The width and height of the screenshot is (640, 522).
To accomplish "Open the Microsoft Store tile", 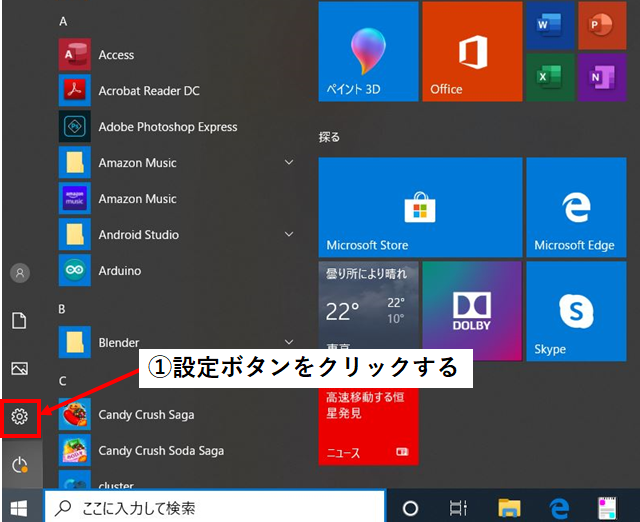I will pyautogui.click(x=420, y=207).
